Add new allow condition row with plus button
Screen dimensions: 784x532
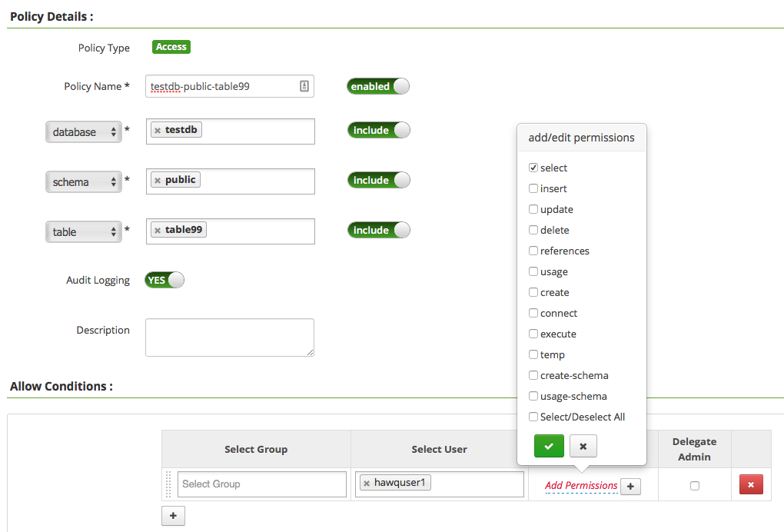[x=173, y=516]
